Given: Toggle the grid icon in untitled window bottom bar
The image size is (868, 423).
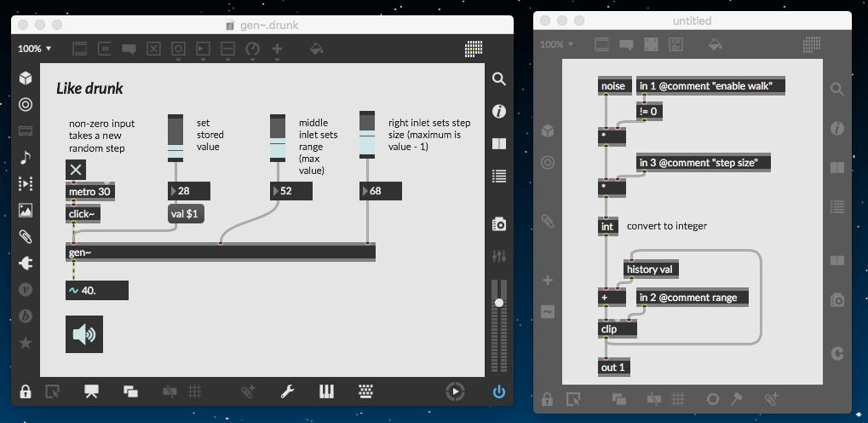Looking at the screenshot, I should click(679, 399).
